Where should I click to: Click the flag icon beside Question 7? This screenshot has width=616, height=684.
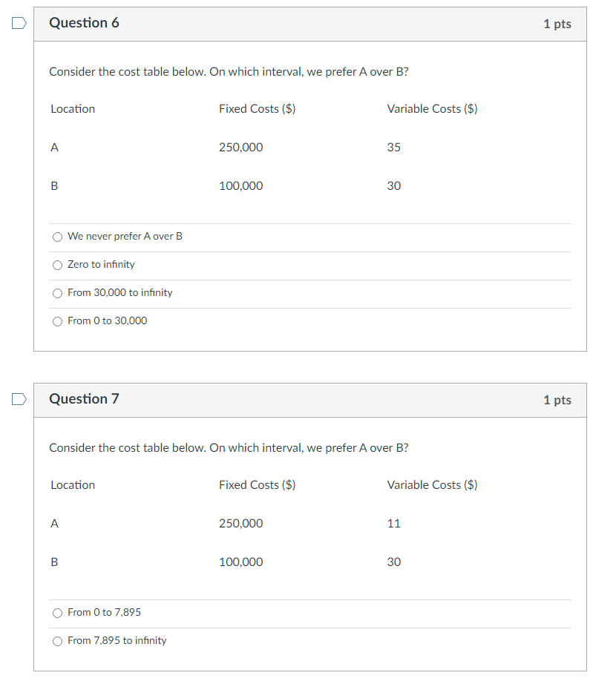coord(18,398)
